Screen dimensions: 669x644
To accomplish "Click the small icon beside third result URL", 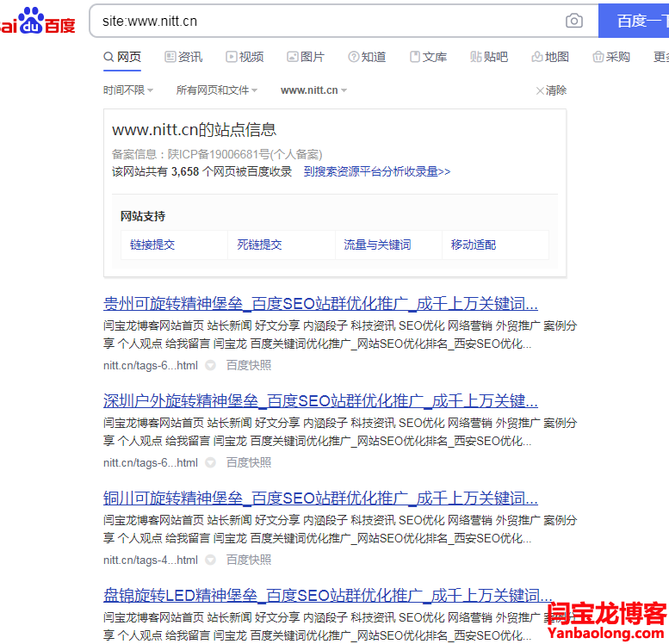I will [208, 560].
